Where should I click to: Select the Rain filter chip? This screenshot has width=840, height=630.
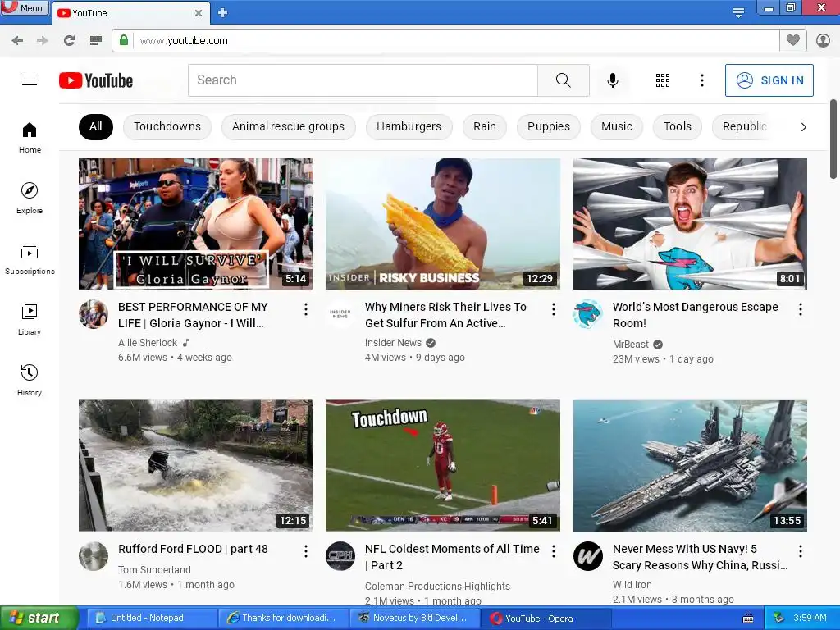click(485, 127)
